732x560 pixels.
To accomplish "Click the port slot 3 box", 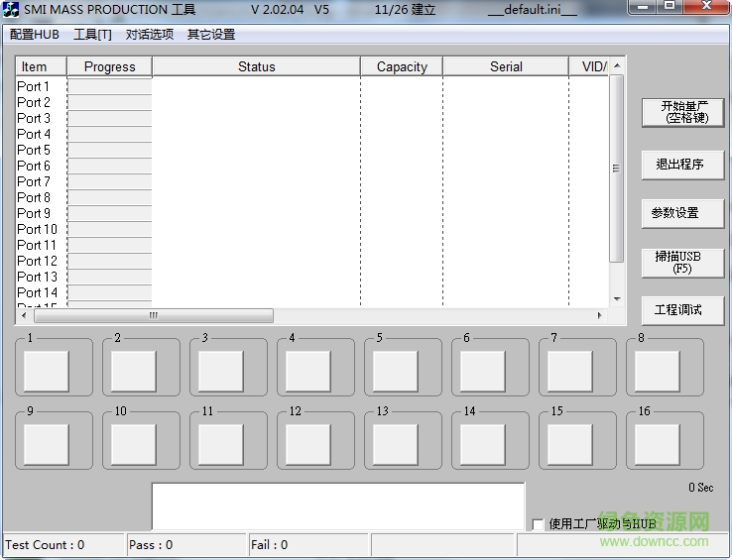I will [x=221, y=372].
